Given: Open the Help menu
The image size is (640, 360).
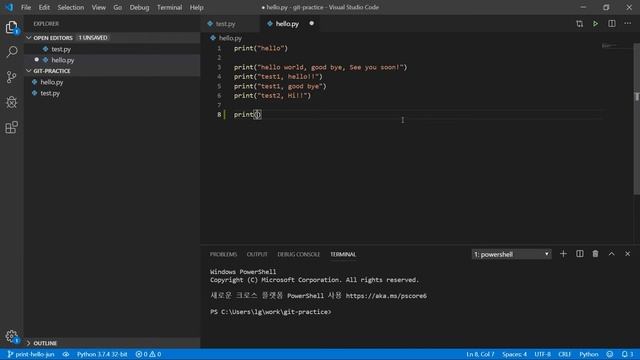Looking at the screenshot, I should point(196,7).
